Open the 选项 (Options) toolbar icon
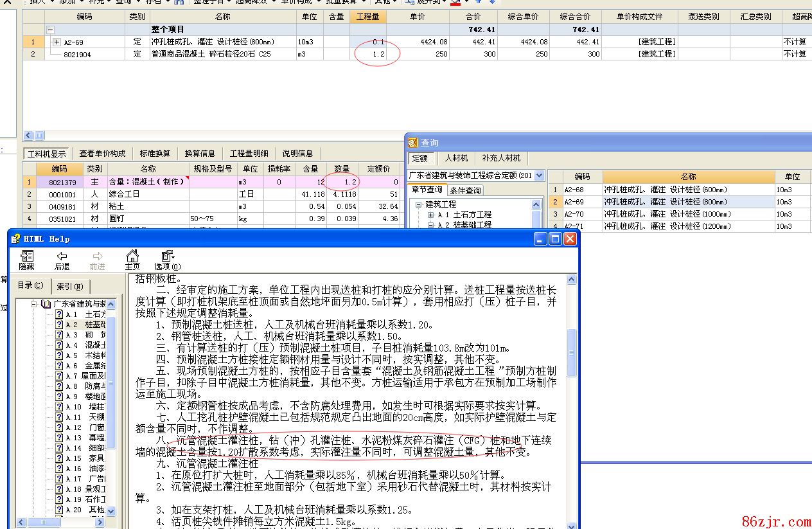 pyautogui.click(x=167, y=256)
